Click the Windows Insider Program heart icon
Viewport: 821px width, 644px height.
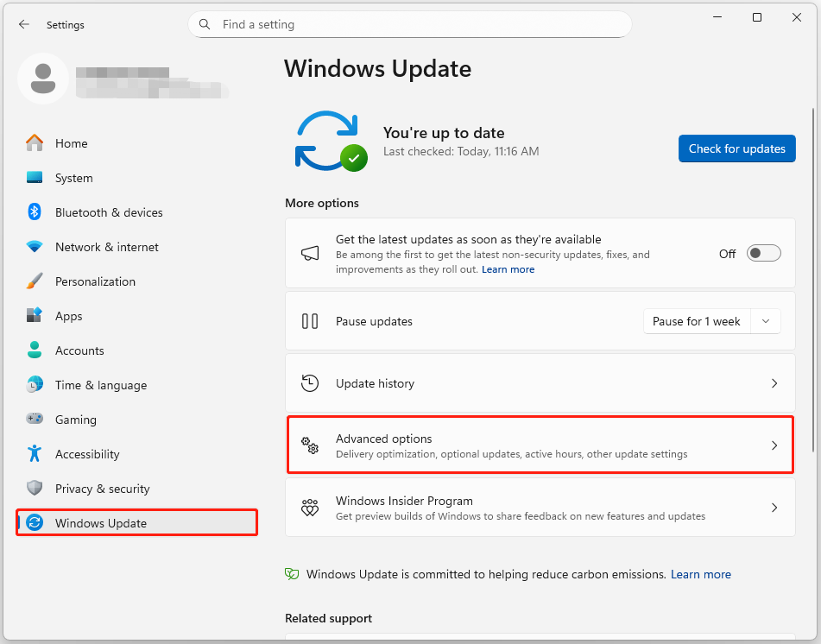[309, 508]
